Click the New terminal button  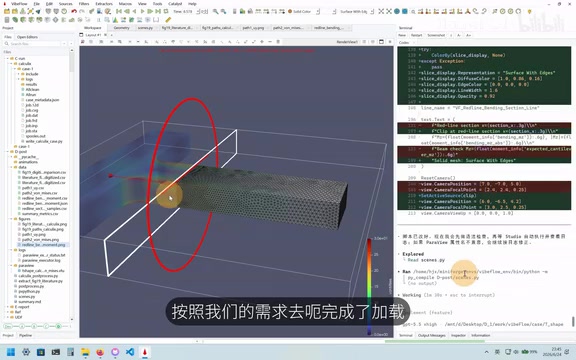402,35
